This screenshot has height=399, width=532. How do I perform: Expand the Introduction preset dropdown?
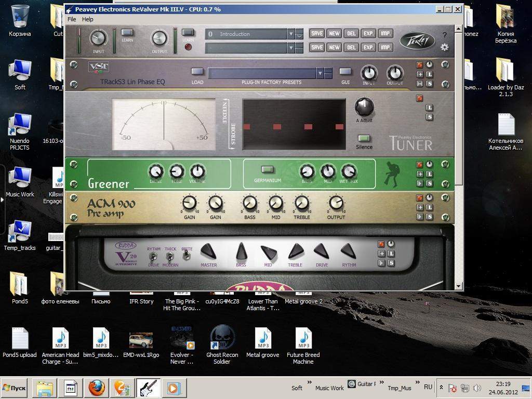click(x=291, y=34)
